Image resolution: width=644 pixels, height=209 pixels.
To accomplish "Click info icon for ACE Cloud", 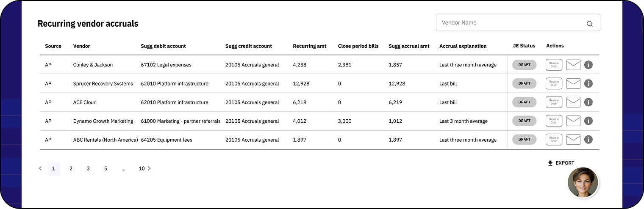I will pyautogui.click(x=588, y=102).
